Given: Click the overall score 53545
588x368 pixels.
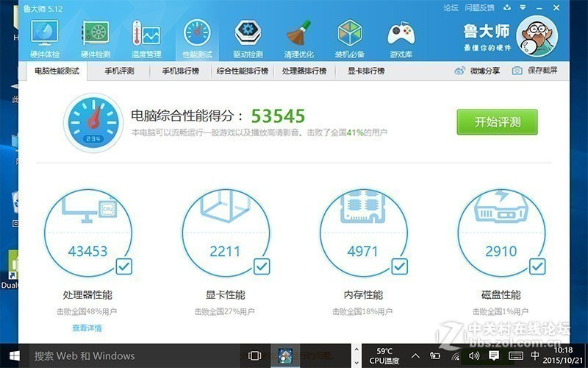Looking at the screenshot, I should (278, 116).
